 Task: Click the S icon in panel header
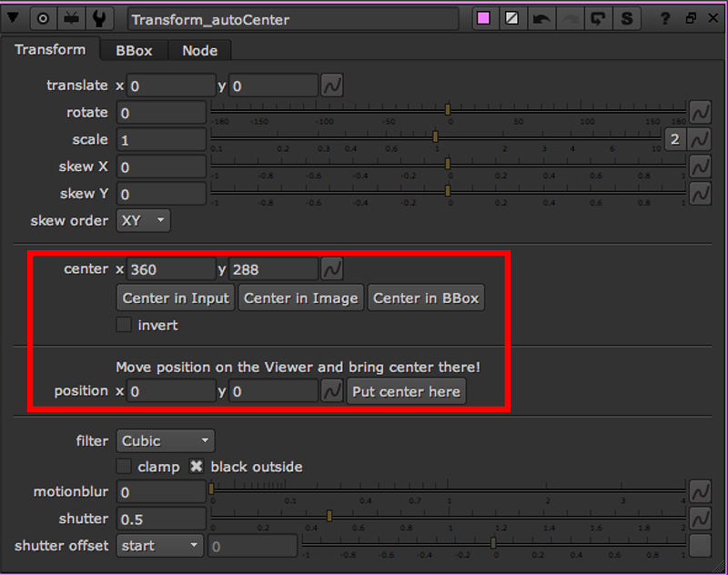coord(626,18)
